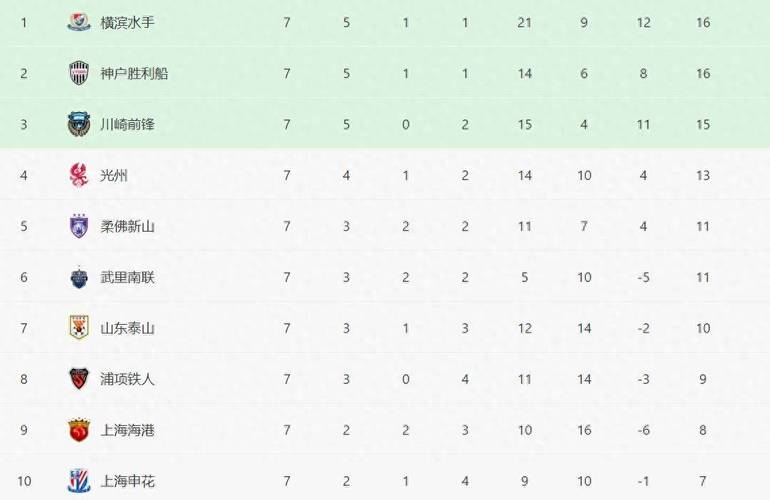Click 横滨水手 points value 16
Image resolution: width=770 pixels, height=500 pixels.
(x=703, y=23)
